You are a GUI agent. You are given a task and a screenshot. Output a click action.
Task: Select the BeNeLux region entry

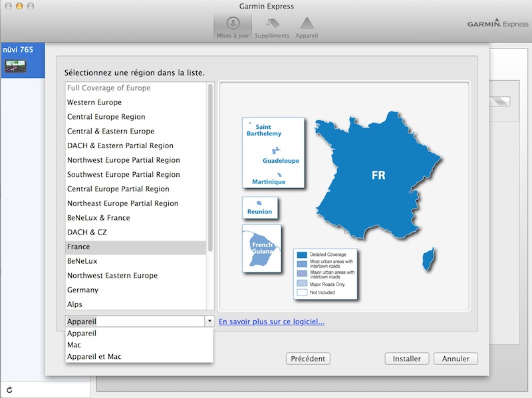click(136, 261)
